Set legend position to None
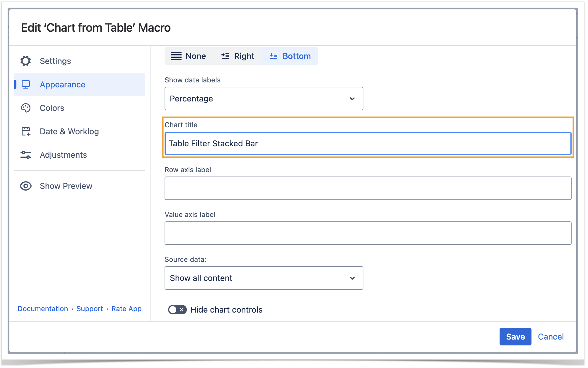 coord(189,56)
